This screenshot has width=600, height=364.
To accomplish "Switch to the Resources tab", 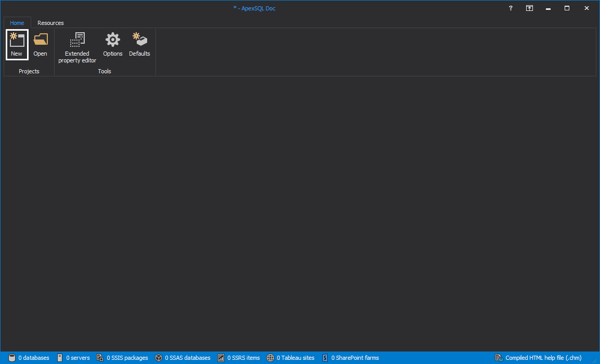I will [50, 22].
